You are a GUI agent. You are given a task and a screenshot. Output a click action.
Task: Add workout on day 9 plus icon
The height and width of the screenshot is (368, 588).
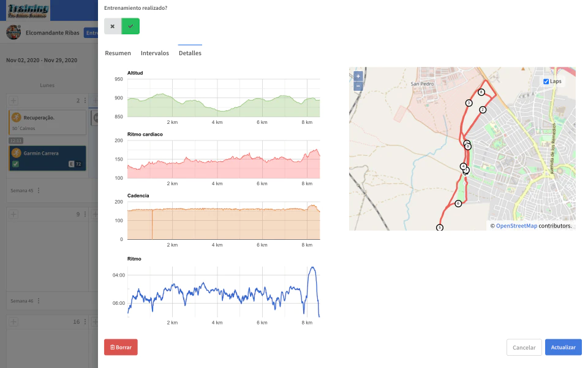(13, 215)
